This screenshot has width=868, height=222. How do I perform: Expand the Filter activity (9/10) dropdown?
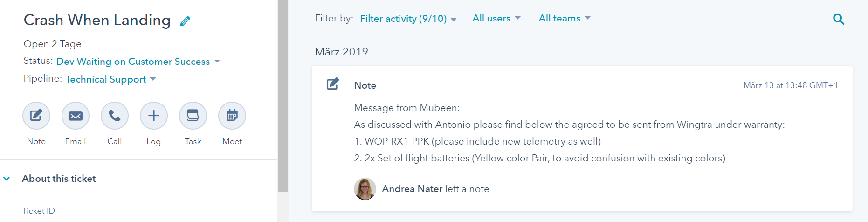(x=408, y=19)
